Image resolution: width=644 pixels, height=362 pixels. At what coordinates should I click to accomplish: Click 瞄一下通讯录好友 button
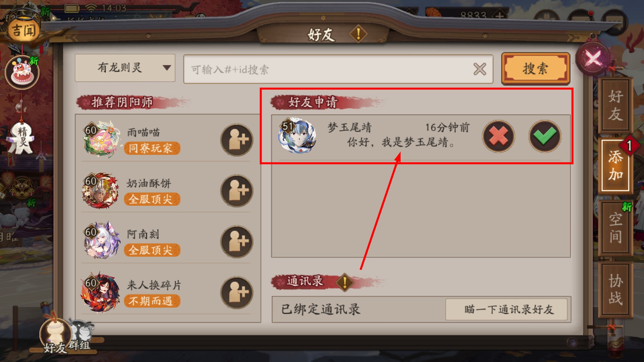pyautogui.click(x=506, y=309)
